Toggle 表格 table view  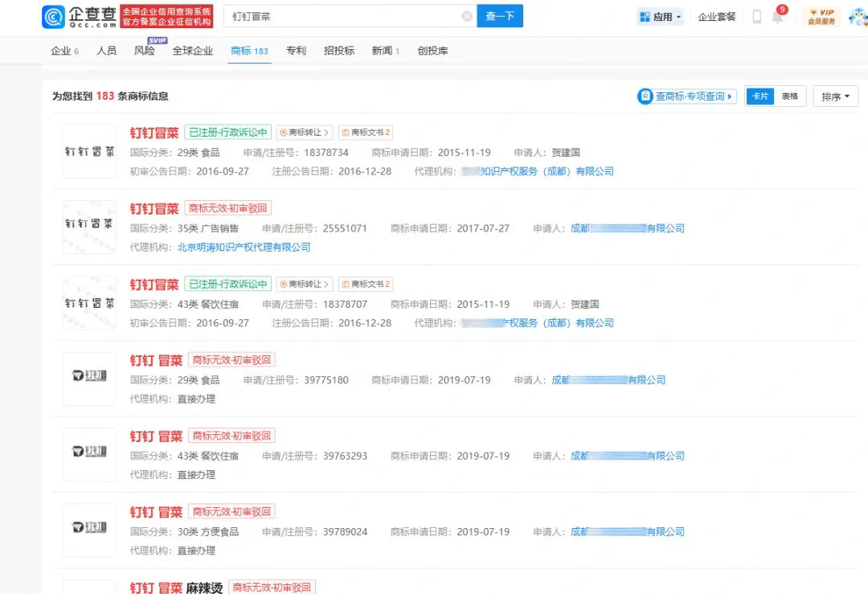pos(790,96)
